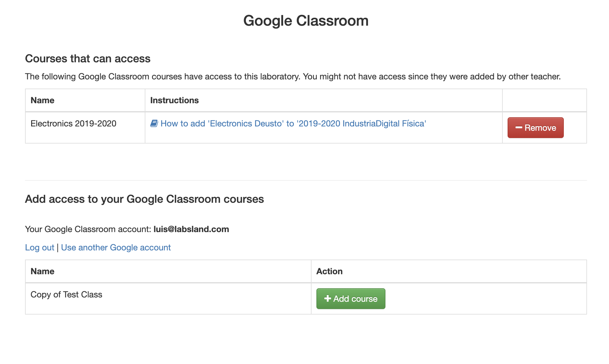Image resolution: width=609 pixels, height=364 pixels.
Task: Add the Copy of Test Class course
Action: pos(351,299)
